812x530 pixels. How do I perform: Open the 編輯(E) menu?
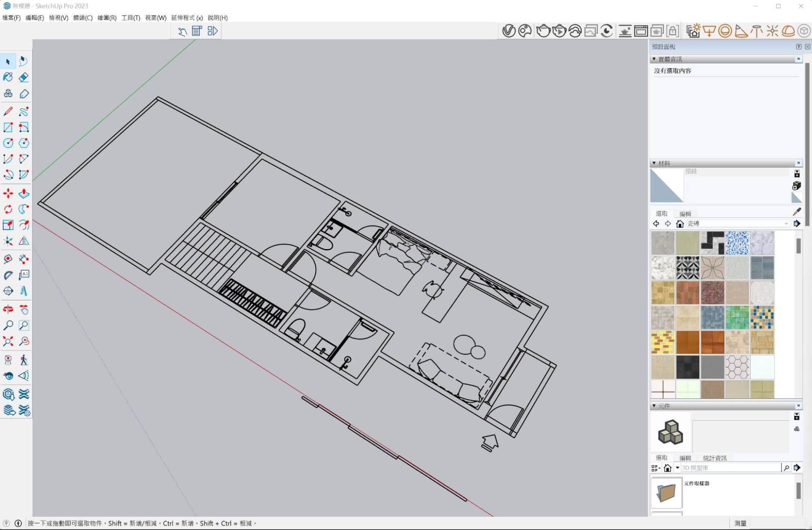35,18
